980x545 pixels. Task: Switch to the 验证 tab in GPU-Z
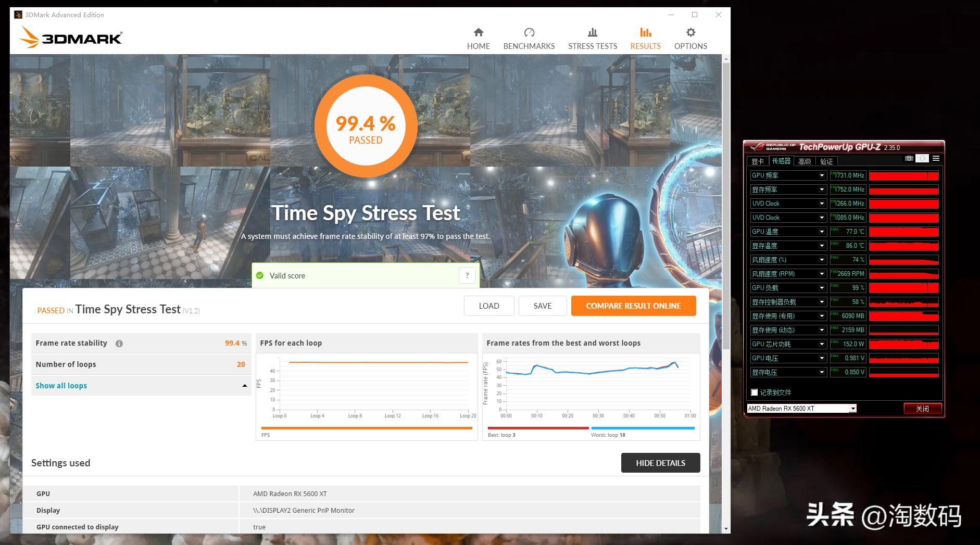826,161
